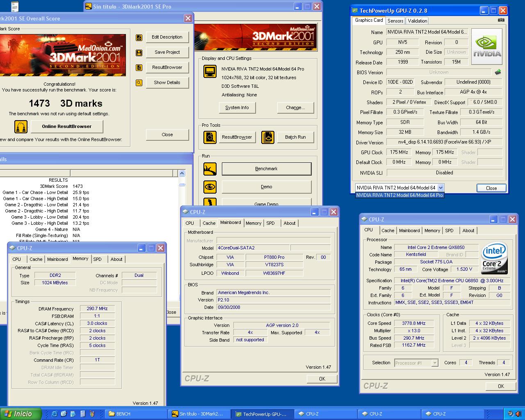Switch to Validation tab in GPU-Z
Image resolution: width=525 pixels, height=420 pixels.
click(418, 21)
